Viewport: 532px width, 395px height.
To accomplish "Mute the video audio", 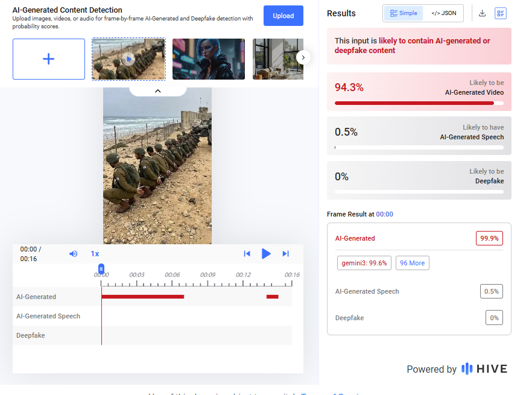I will tap(73, 253).
